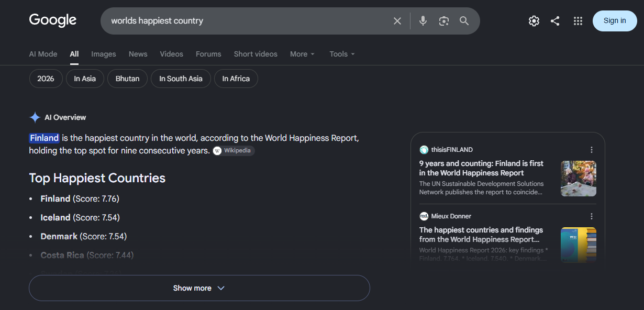Click the share icon in header
Screen dimensions: 644x310
click(x=555, y=21)
